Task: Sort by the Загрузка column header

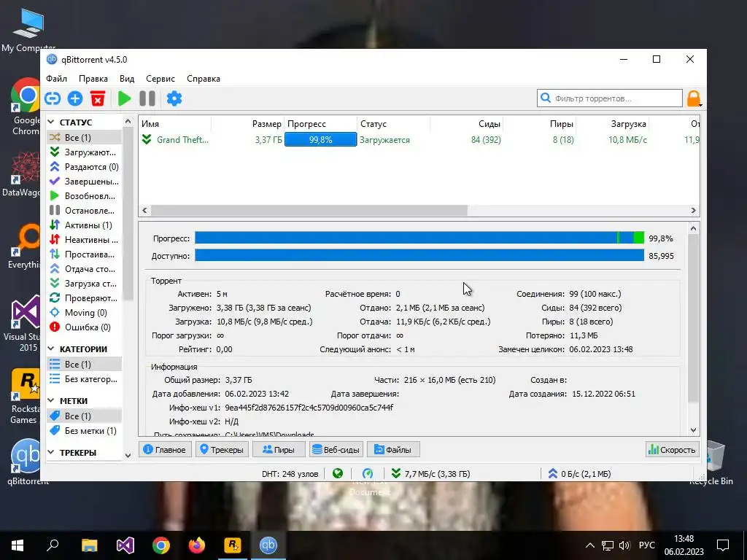Action: (612, 124)
